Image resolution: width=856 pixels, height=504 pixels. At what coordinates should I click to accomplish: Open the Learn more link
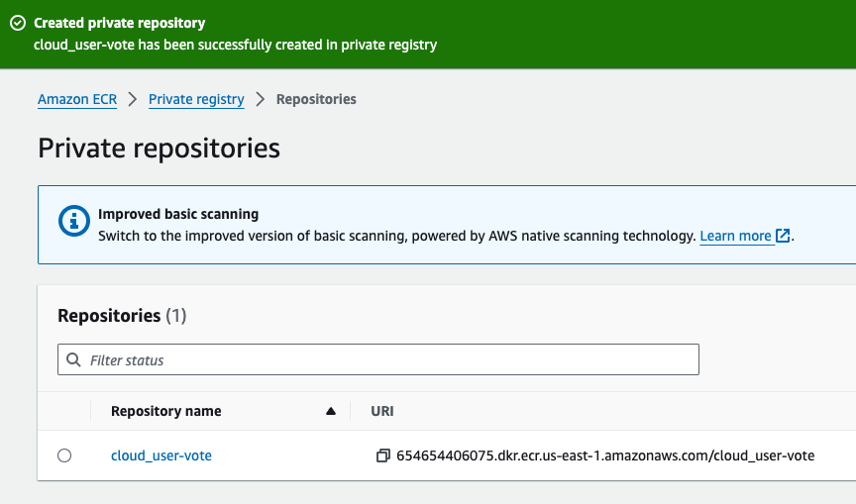[735, 237]
